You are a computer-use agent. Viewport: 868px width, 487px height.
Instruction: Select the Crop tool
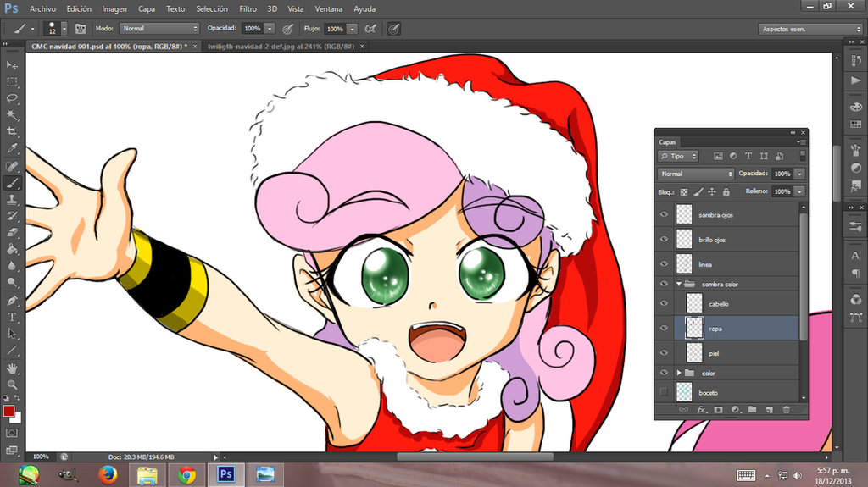(x=12, y=132)
